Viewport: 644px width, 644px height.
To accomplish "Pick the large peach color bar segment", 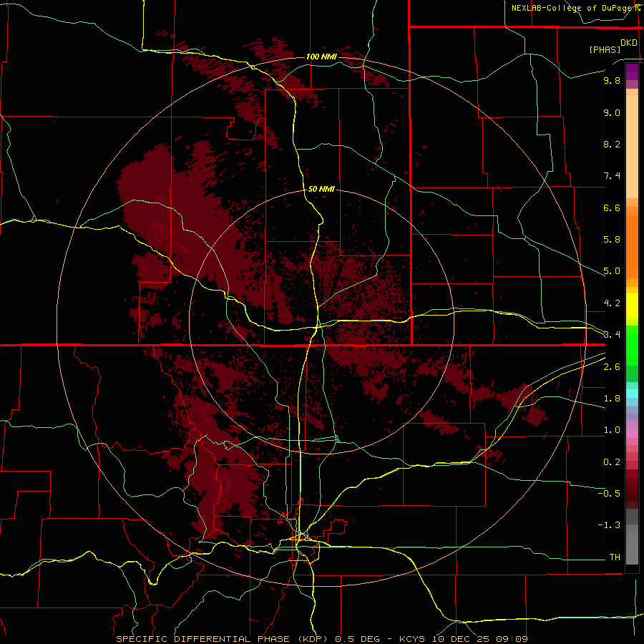I will coord(632,147).
